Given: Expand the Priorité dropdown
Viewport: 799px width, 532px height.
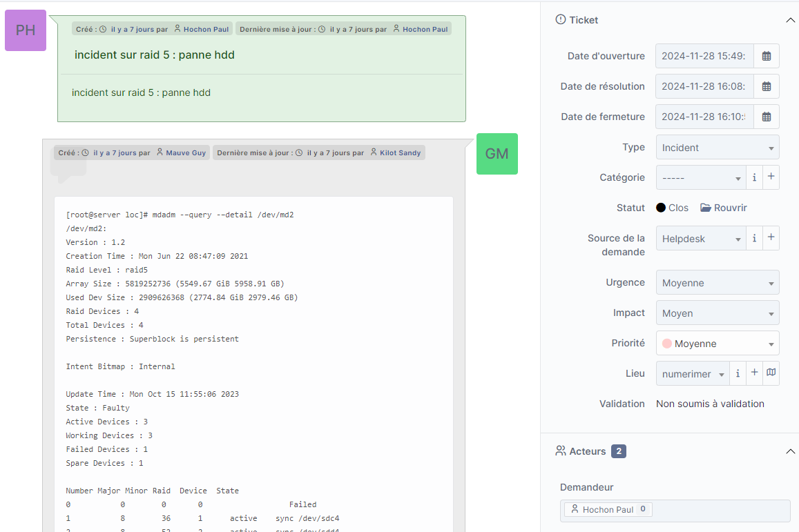Looking at the screenshot, I should [717, 344].
